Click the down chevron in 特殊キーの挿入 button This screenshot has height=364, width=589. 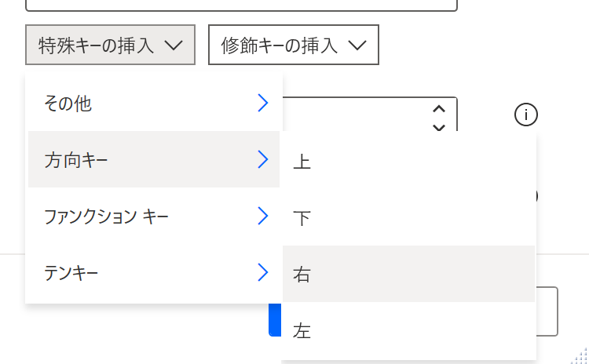point(174,45)
